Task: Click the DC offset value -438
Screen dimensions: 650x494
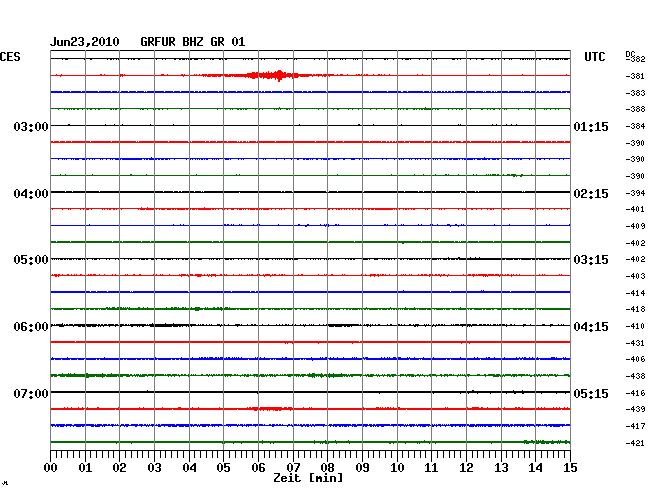Action: 635,376
